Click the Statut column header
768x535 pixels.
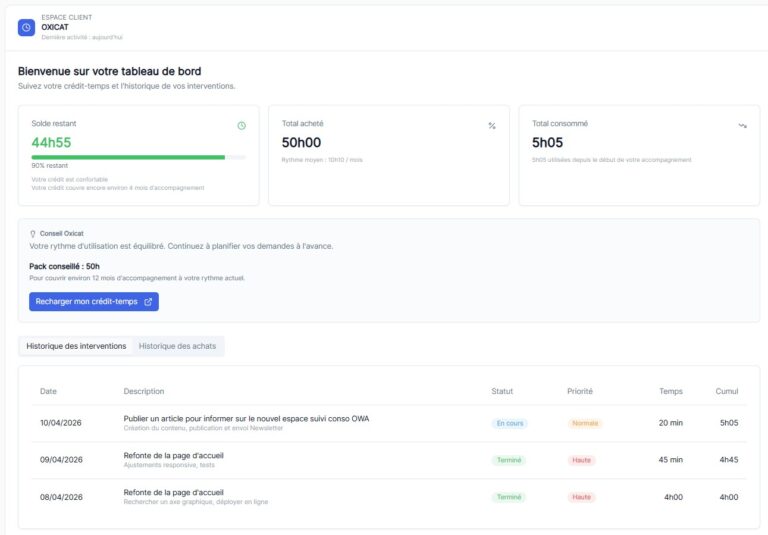pyautogui.click(x=503, y=391)
